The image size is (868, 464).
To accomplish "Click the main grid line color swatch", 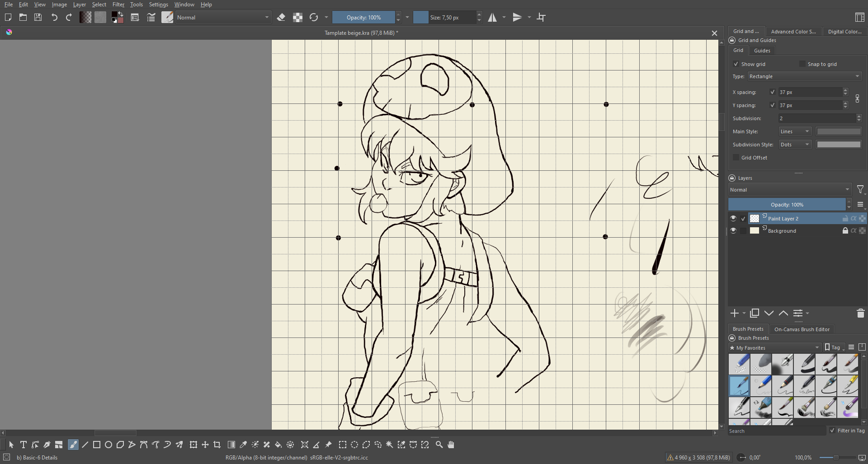I will (x=839, y=131).
